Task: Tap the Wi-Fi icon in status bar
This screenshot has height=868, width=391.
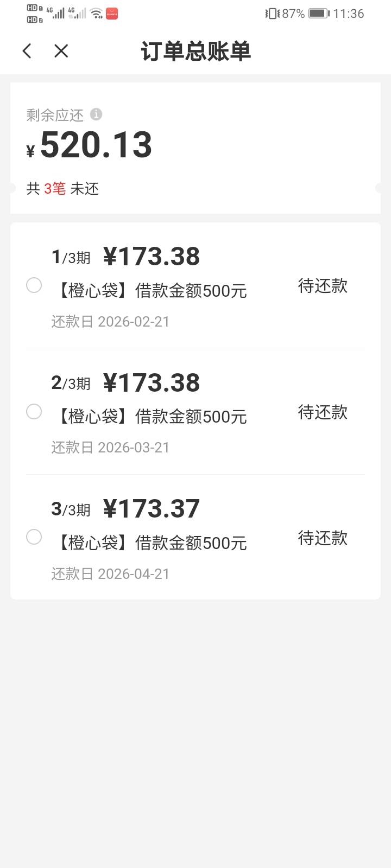Action: pyautogui.click(x=96, y=14)
